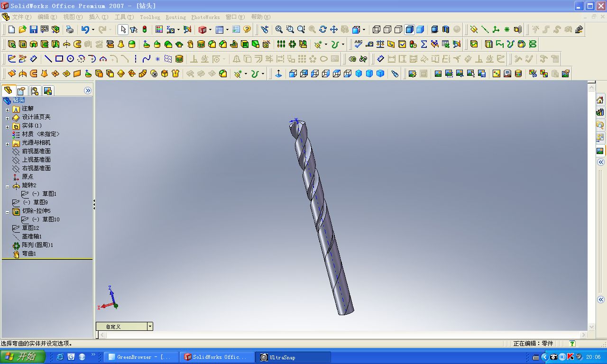Rotate the view with the blue circular-arrows icon
Screen dimensions: 607x364
point(323,29)
